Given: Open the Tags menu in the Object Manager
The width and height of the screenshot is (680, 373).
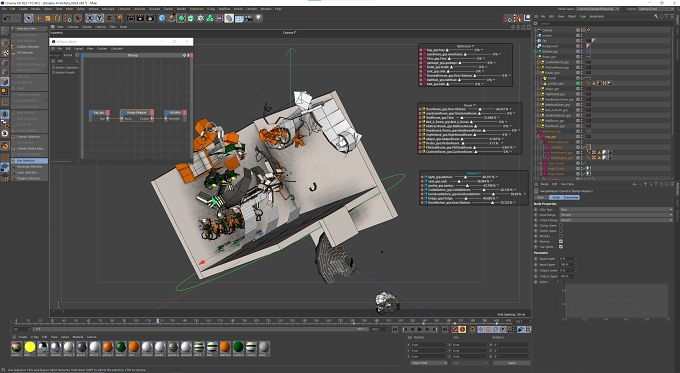Looking at the screenshot, I should coord(583,16).
